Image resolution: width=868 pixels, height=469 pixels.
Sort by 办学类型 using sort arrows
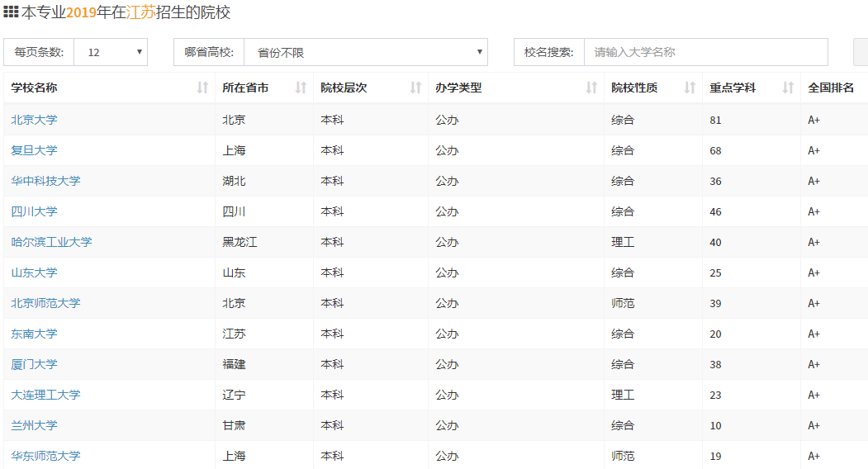pos(591,88)
